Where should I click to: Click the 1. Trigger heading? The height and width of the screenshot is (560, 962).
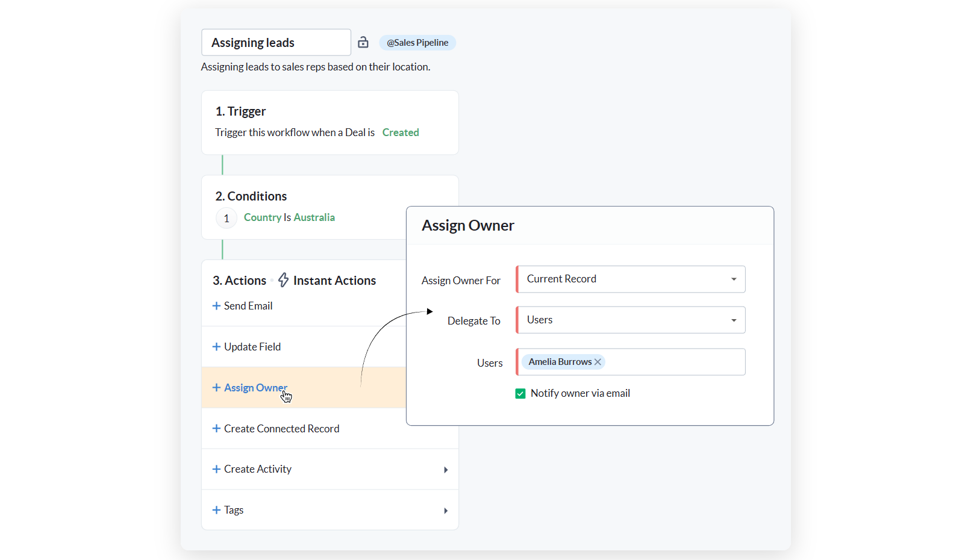coord(240,111)
